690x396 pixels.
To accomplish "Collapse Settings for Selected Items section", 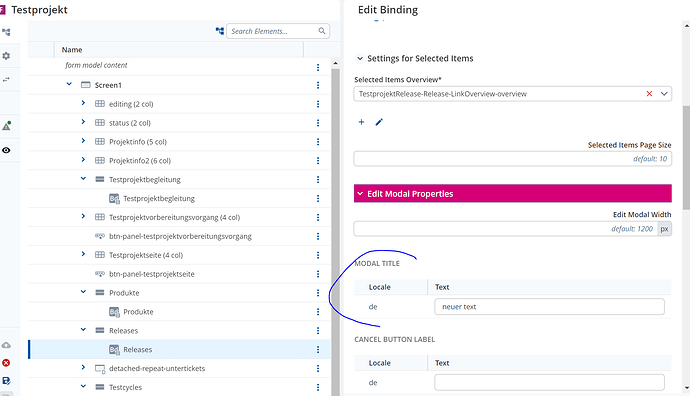I will click(x=360, y=59).
